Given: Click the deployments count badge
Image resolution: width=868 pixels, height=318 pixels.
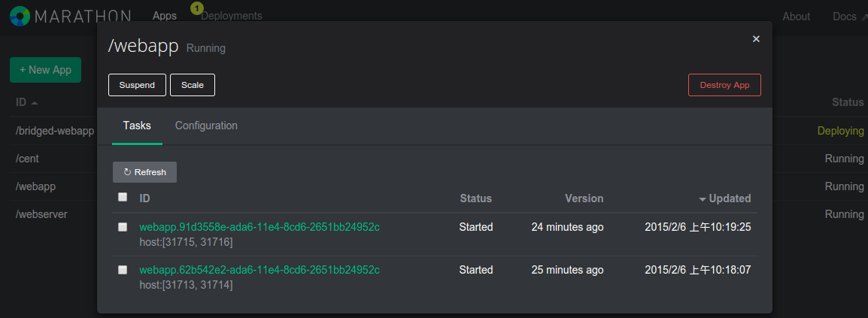Looking at the screenshot, I should (197, 8).
